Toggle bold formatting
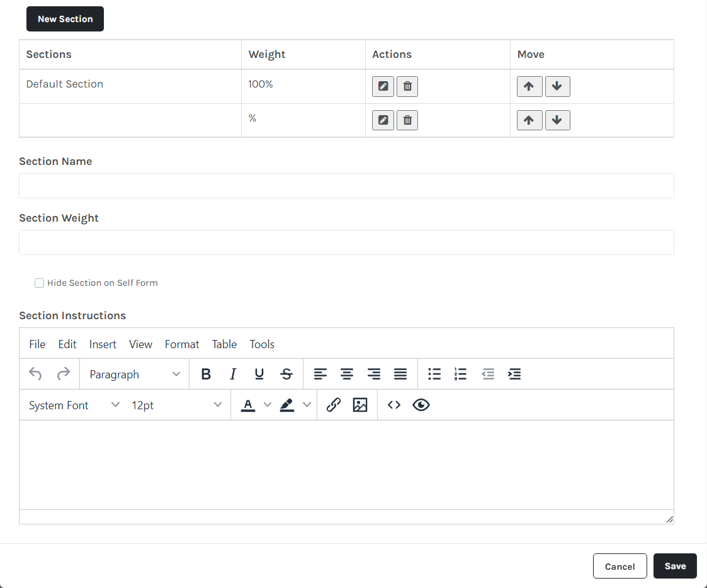The image size is (707, 588). click(x=206, y=374)
